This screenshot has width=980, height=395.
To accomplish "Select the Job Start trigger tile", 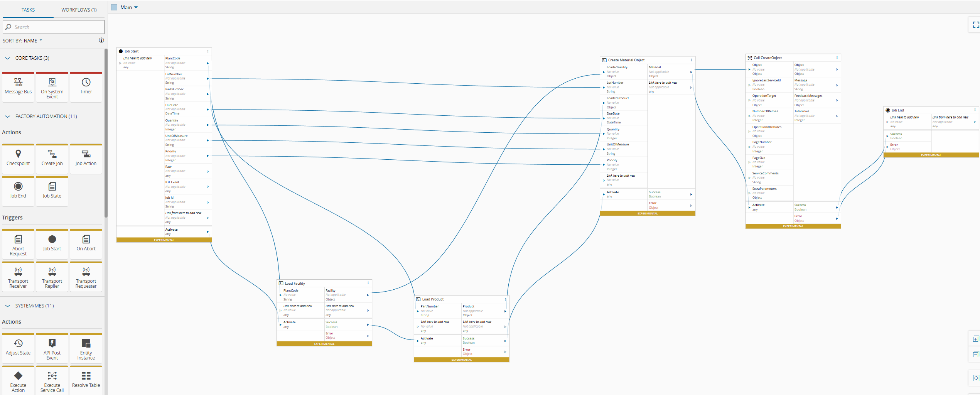I will click(52, 244).
